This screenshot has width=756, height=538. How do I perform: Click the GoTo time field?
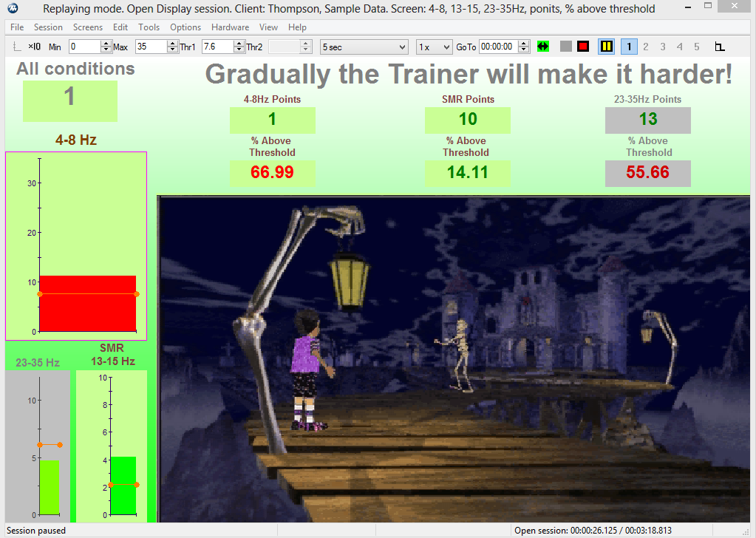[x=499, y=47]
